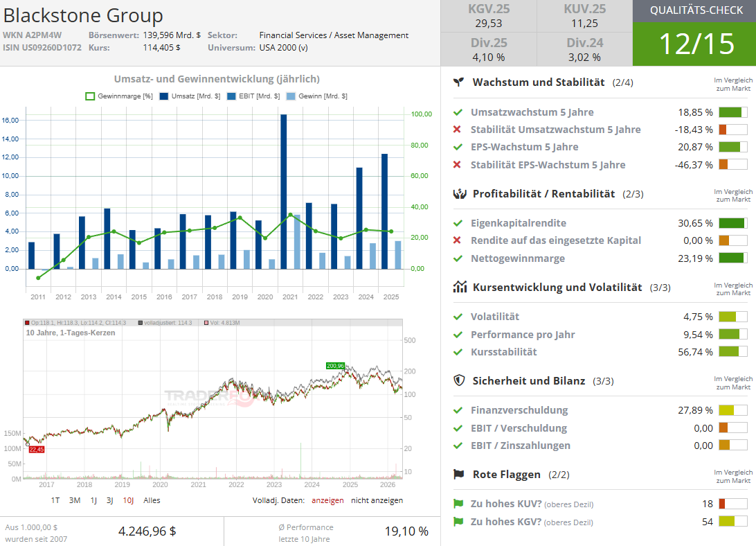This screenshot has height=546, width=756.
Task: Click the Umsatzwachstum 5 Jahre label
Action: (x=532, y=112)
